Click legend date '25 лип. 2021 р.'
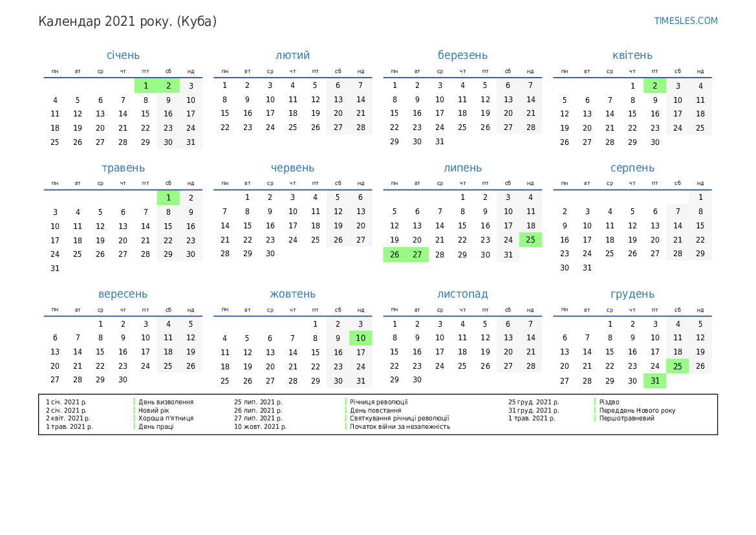756x535 pixels. [258, 402]
